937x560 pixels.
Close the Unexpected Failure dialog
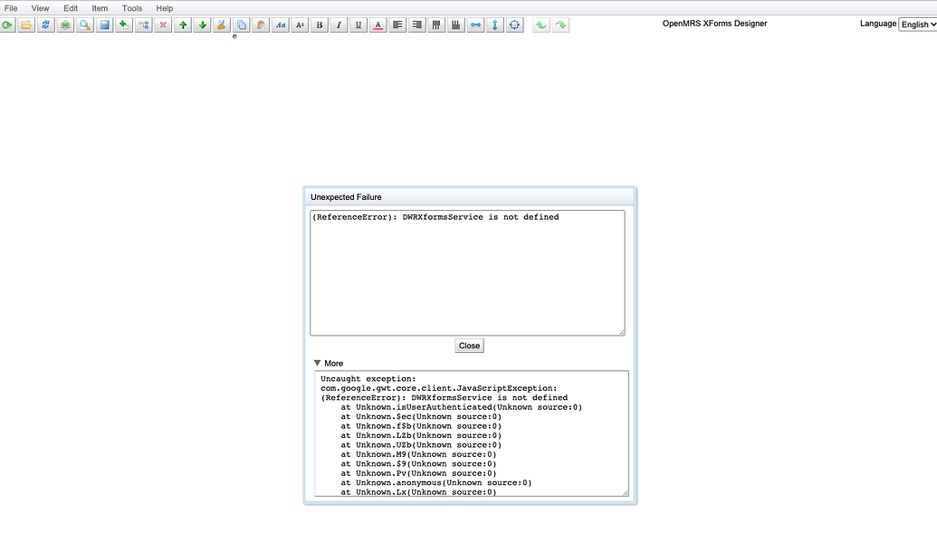pos(469,346)
